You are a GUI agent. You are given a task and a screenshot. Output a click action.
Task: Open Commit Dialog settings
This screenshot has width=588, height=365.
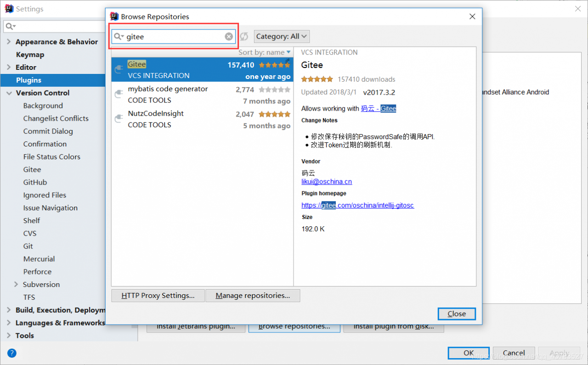point(48,131)
